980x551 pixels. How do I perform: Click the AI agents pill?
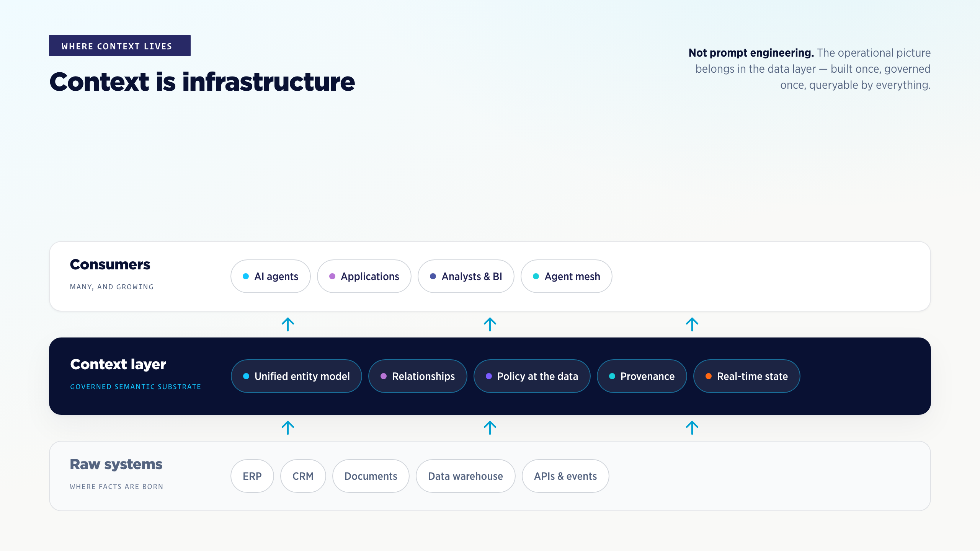[x=270, y=276]
